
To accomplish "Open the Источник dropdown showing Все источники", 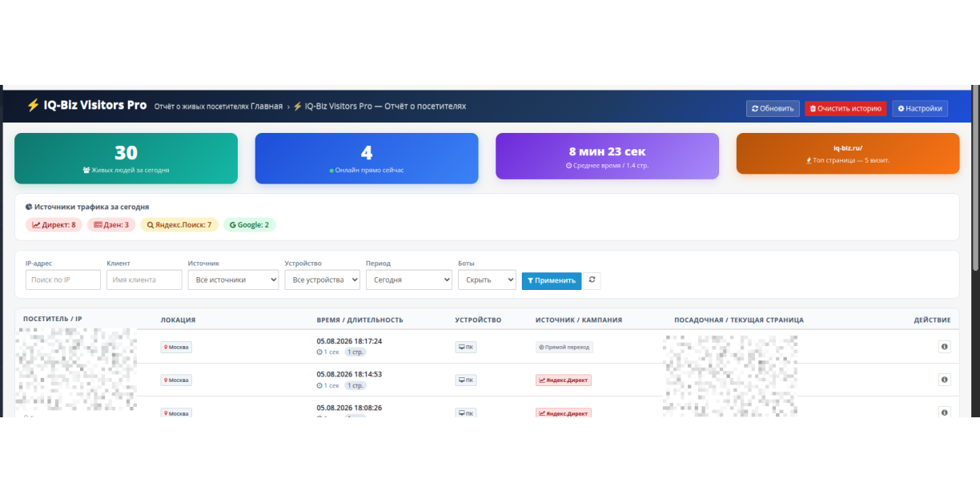I will click(233, 280).
